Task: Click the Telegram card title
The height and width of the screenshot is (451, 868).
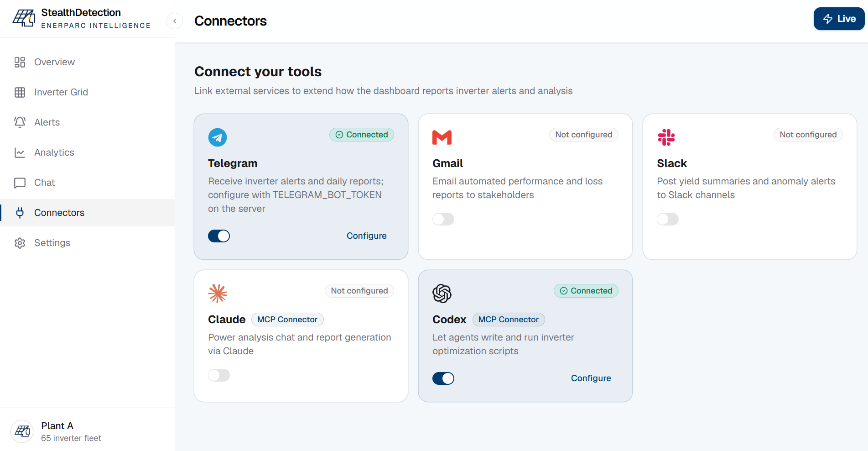Action: pos(233,163)
